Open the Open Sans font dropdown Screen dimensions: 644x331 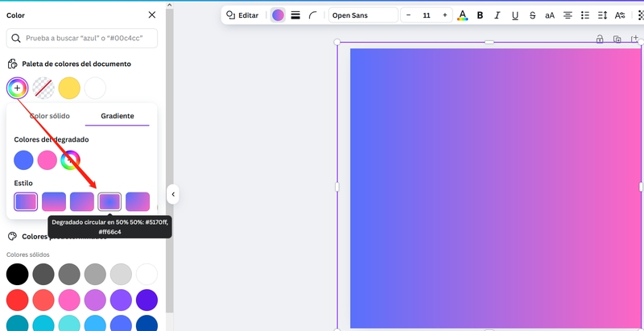click(x=363, y=15)
